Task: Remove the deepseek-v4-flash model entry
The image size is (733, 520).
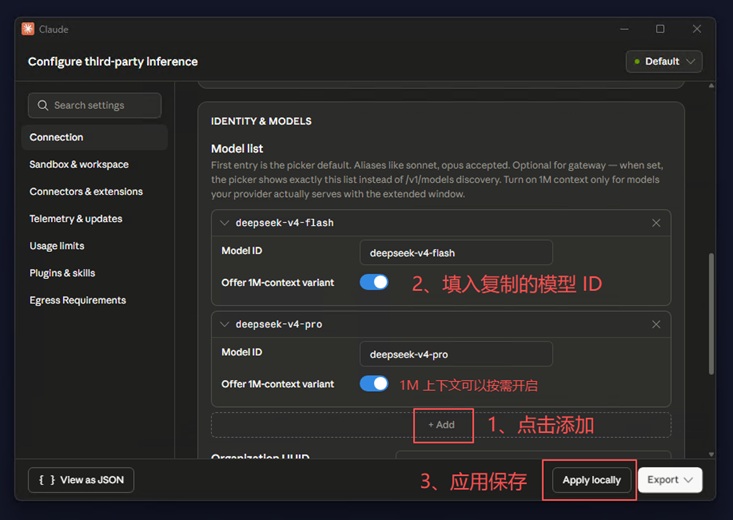Action: [656, 223]
